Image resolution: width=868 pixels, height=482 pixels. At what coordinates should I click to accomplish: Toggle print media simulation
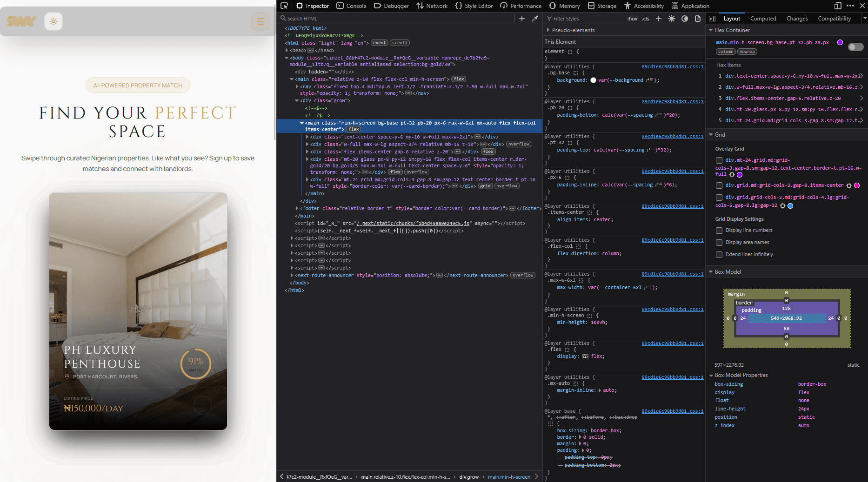click(x=697, y=19)
